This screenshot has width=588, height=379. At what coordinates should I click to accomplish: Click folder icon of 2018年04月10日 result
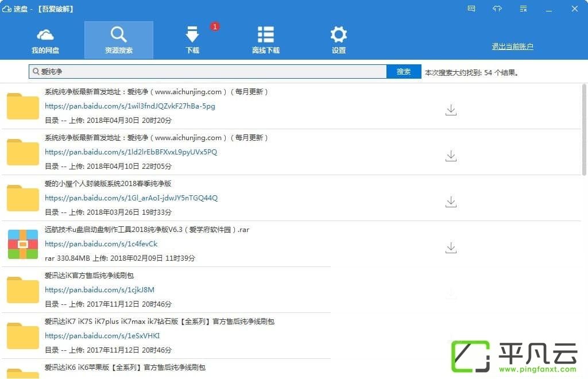[x=23, y=152]
